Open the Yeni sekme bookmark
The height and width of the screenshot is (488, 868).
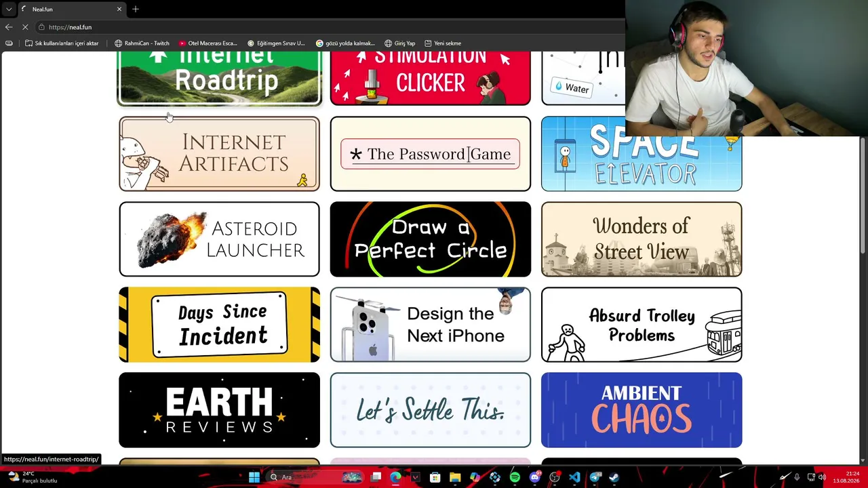point(442,43)
